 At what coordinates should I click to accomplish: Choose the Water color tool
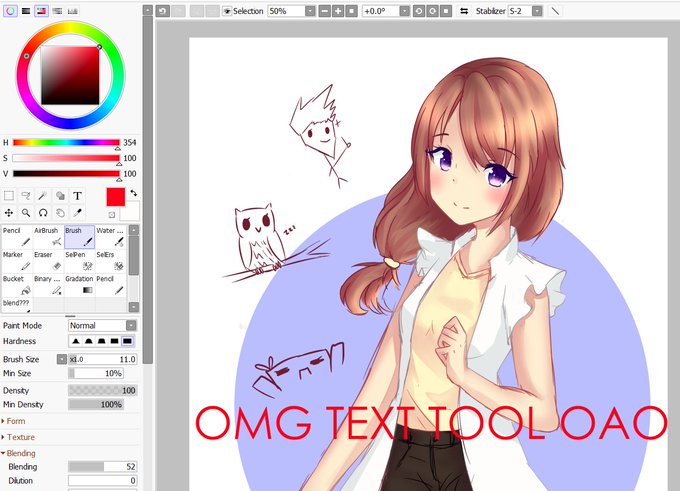111,236
